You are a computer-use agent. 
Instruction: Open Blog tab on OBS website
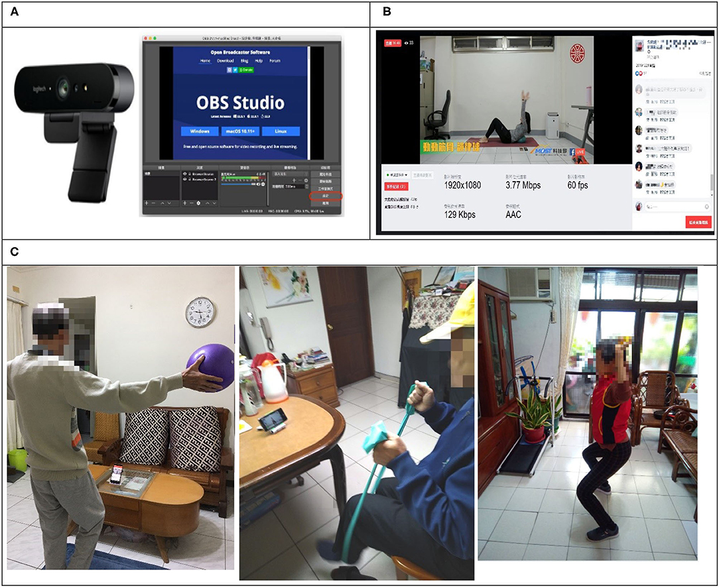tap(244, 60)
